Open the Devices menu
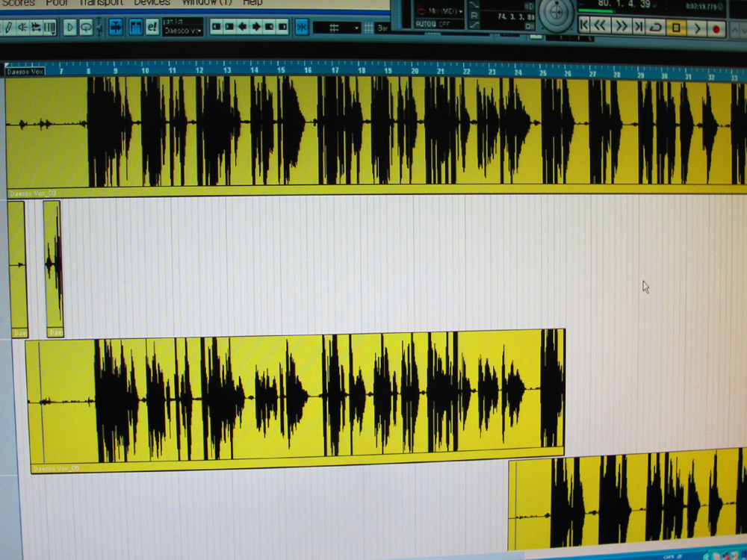This screenshot has height=560, width=747. 152,3
